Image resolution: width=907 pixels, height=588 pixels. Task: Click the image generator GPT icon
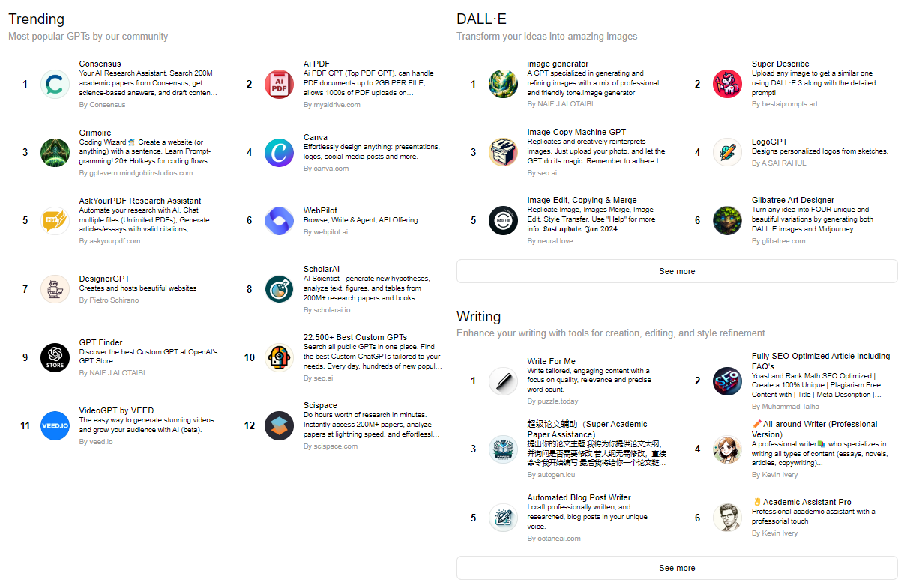pos(503,84)
